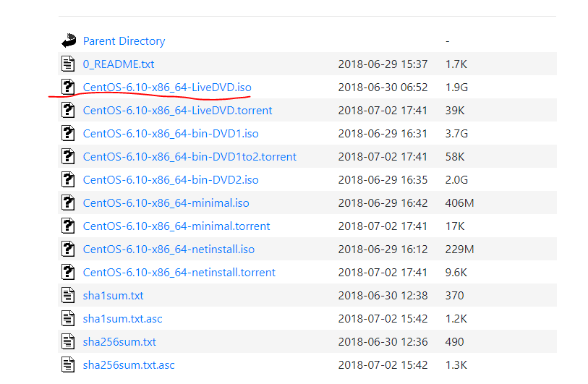The image size is (588, 384).
Task: Click the unknown-file icon beside LiveDVD.torrent
Action: [68, 110]
